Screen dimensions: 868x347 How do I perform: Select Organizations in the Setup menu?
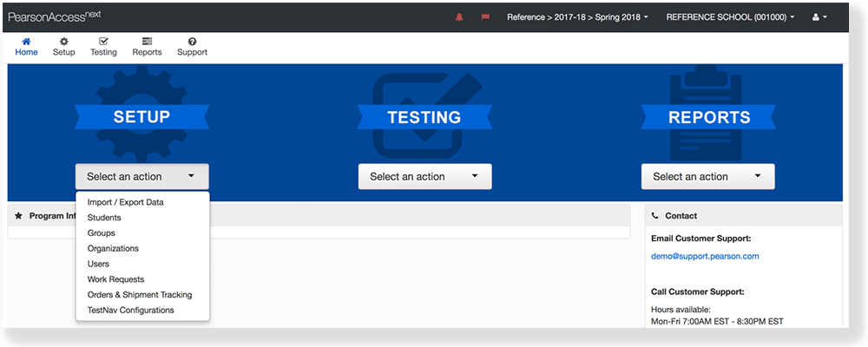[113, 249]
